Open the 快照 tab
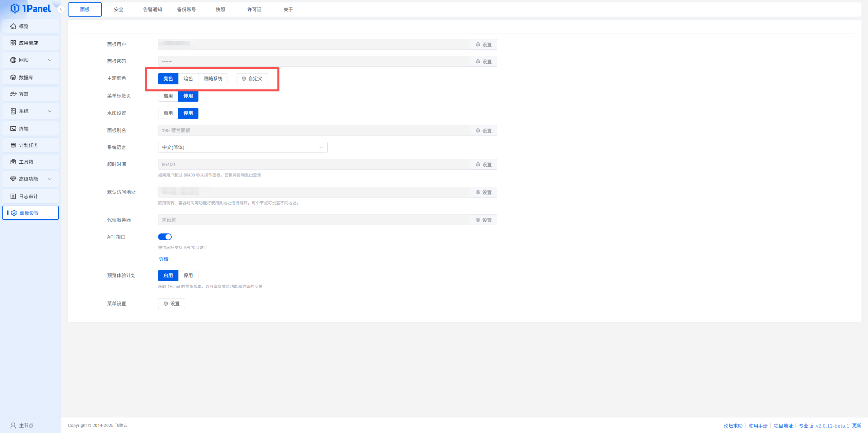This screenshot has height=433, width=868. [220, 9]
